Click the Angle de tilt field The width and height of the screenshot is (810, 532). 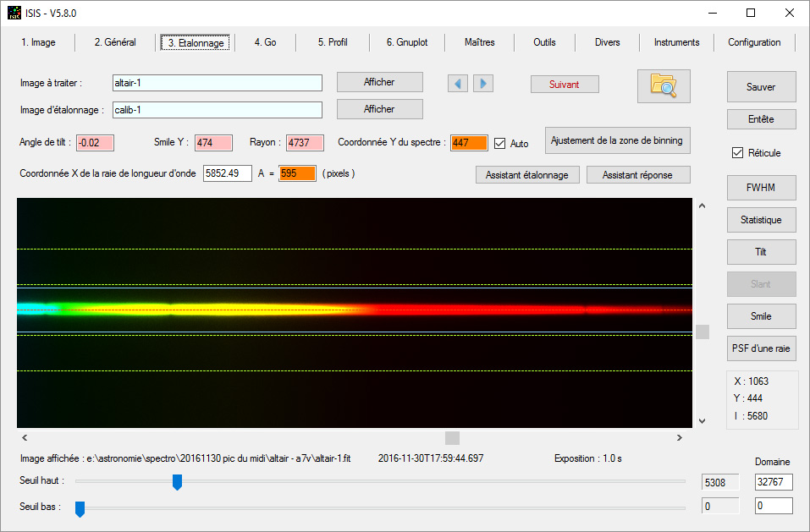click(95, 143)
